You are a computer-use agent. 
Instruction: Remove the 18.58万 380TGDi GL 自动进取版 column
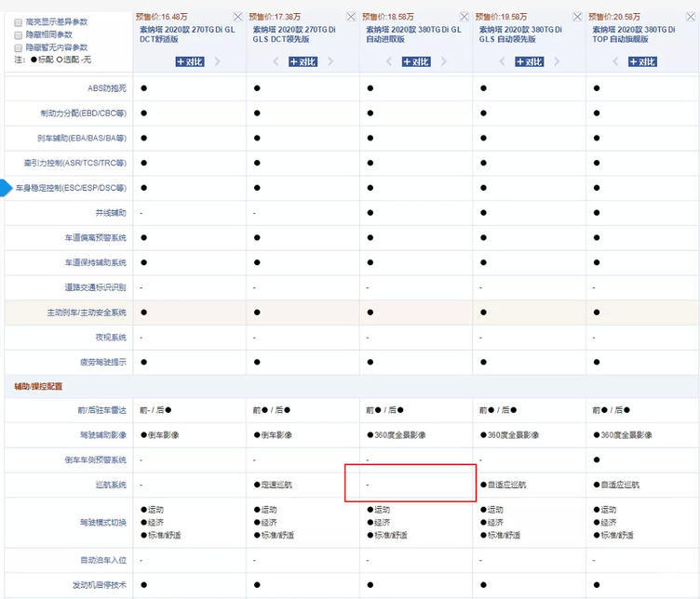pos(464,17)
